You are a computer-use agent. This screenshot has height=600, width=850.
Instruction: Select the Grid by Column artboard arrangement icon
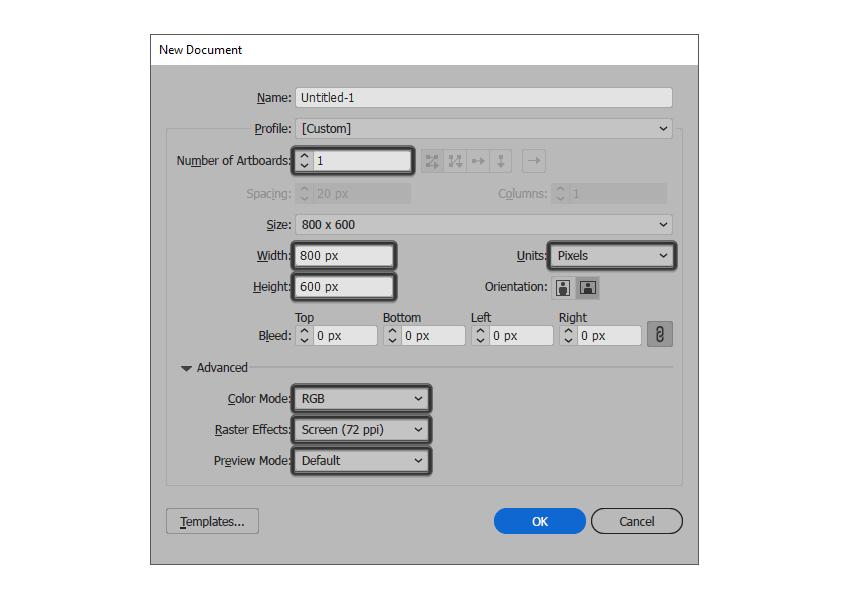pyautogui.click(x=455, y=161)
